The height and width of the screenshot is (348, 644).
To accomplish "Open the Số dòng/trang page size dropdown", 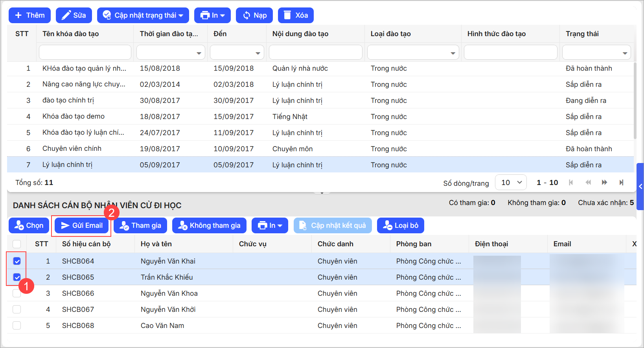I will pos(511,182).
